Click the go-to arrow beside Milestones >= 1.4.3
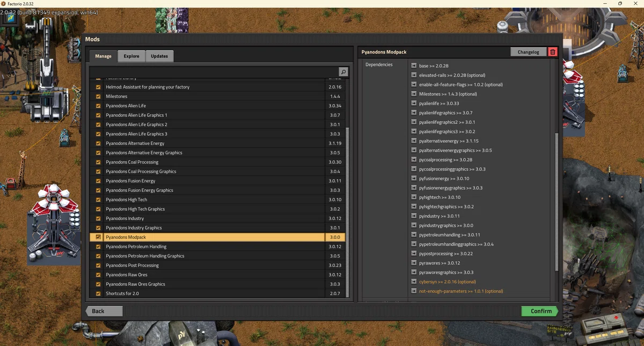Image resolution: width=644 pixels, height=346 pixels. 414,94
